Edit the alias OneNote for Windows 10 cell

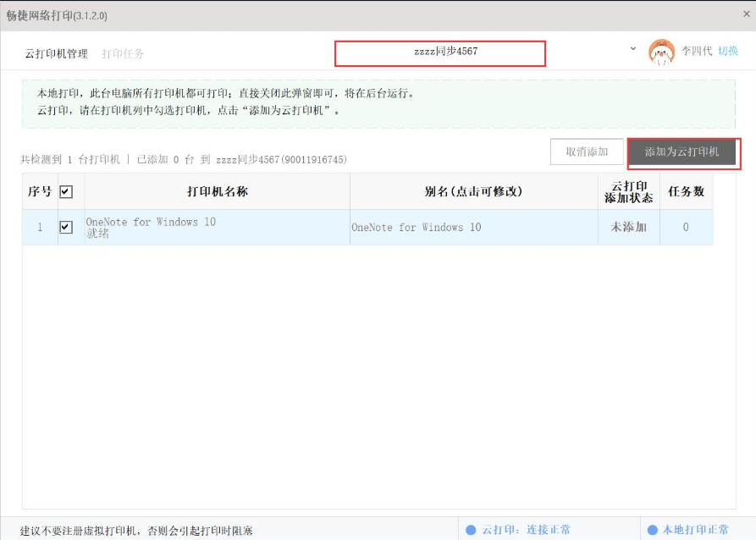coord(474,227)
